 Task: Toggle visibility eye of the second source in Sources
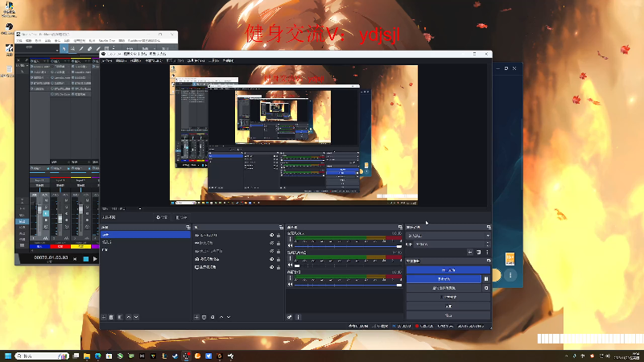tap(271, 244)
